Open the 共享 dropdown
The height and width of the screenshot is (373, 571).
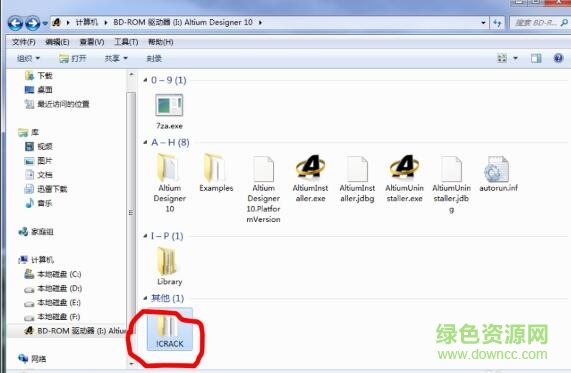coord(116,58)
